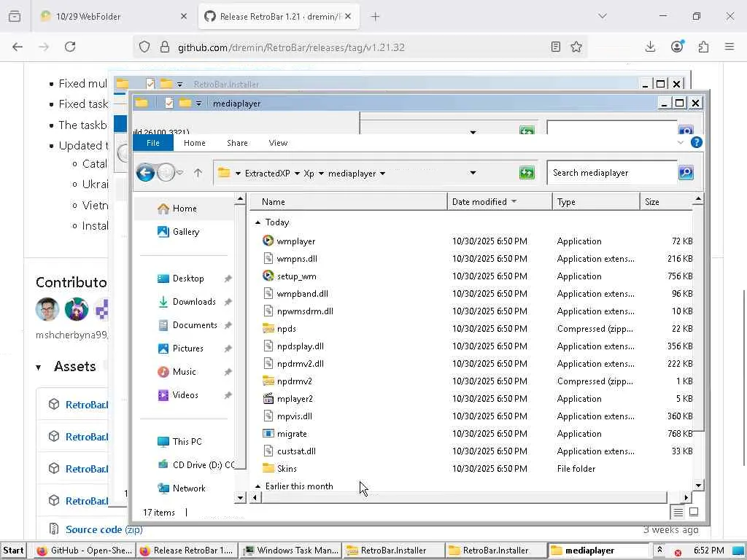List all Firefox tabs dropdown
747x560 pixels.
point(603,16)
